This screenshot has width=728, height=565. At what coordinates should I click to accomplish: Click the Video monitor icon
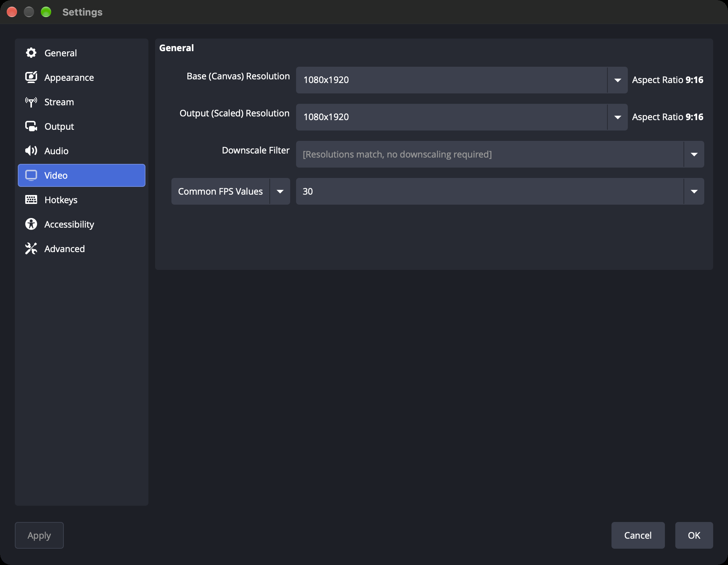click(x=31, y=175)
